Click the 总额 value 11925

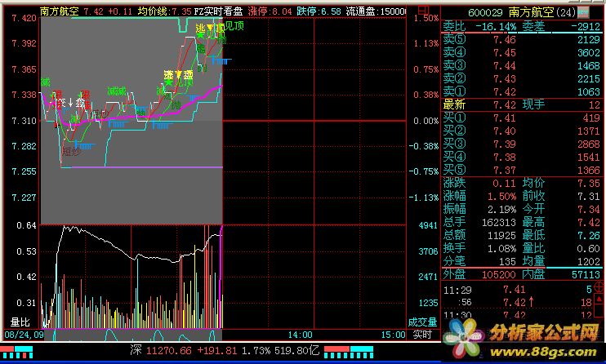point(501,236)
